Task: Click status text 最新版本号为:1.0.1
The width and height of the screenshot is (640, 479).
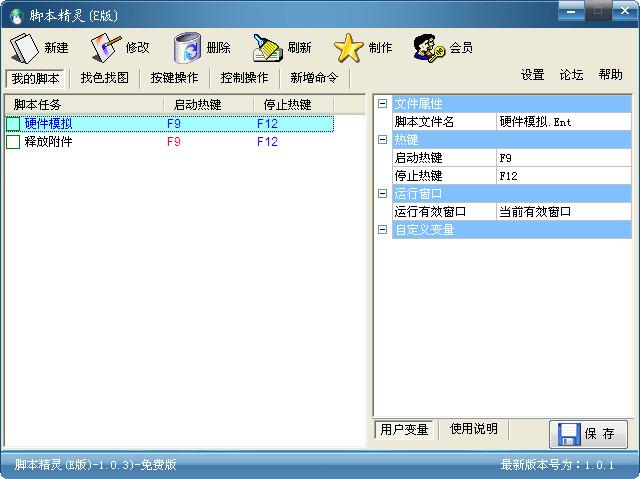Action: 557,465
